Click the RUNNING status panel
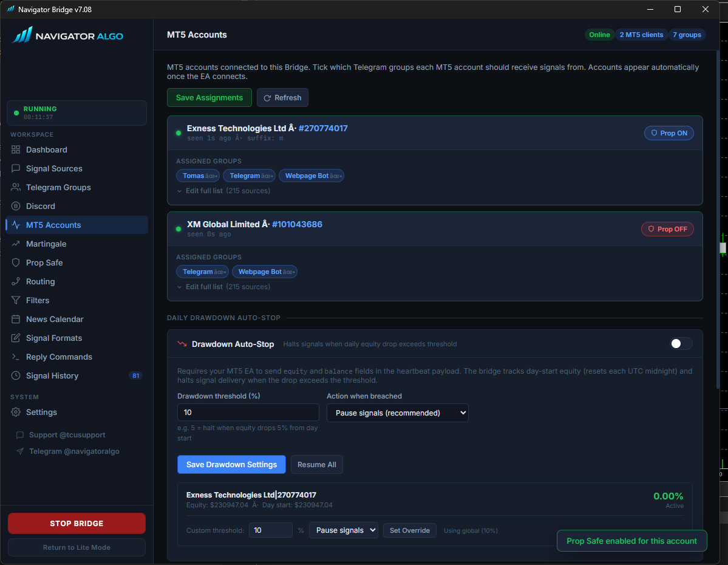Image resolution: width=728 pixels, height=565 pixels. (77, 113)
